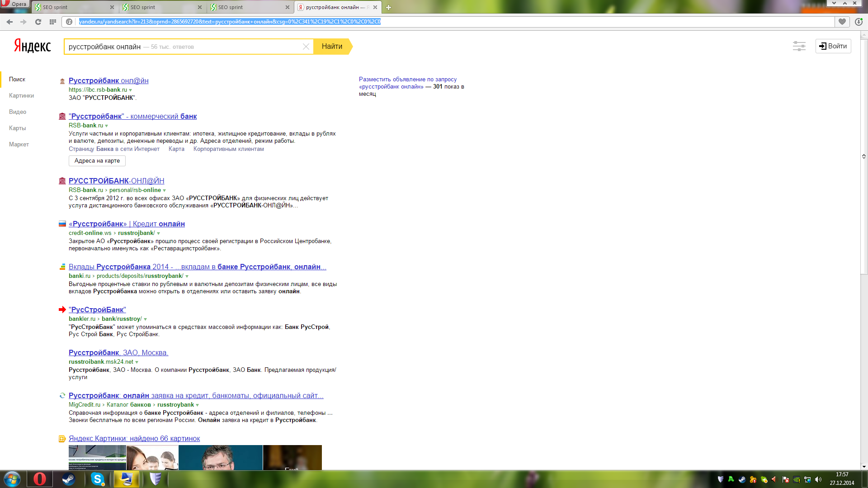This screenshot has width=868, height=488.
Task: Open the Opera menu button
Action: point(14,4)
